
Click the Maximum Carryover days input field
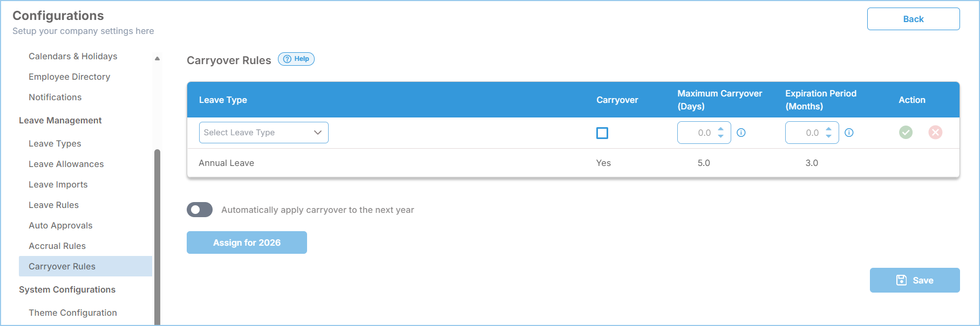click(x=696, y=133)
